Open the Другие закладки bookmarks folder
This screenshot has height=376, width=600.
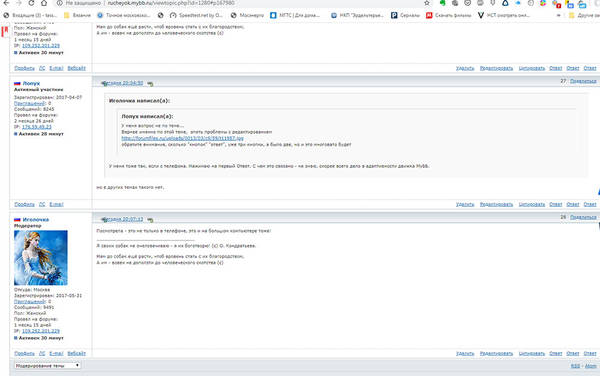coord(584,15)
